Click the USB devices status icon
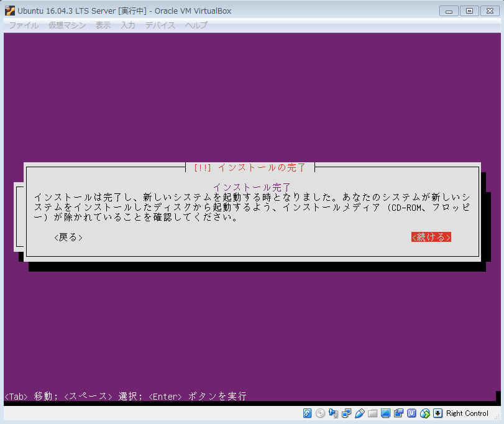 (x=360, y=413)
